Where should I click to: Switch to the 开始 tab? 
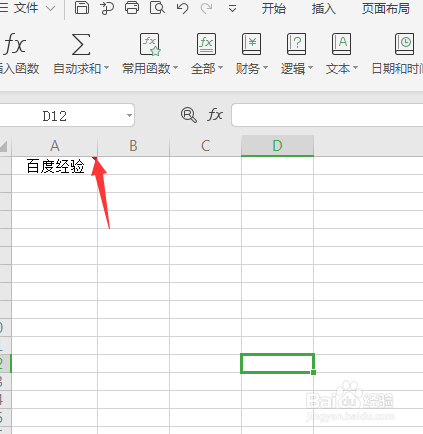(x=274, y=8)
